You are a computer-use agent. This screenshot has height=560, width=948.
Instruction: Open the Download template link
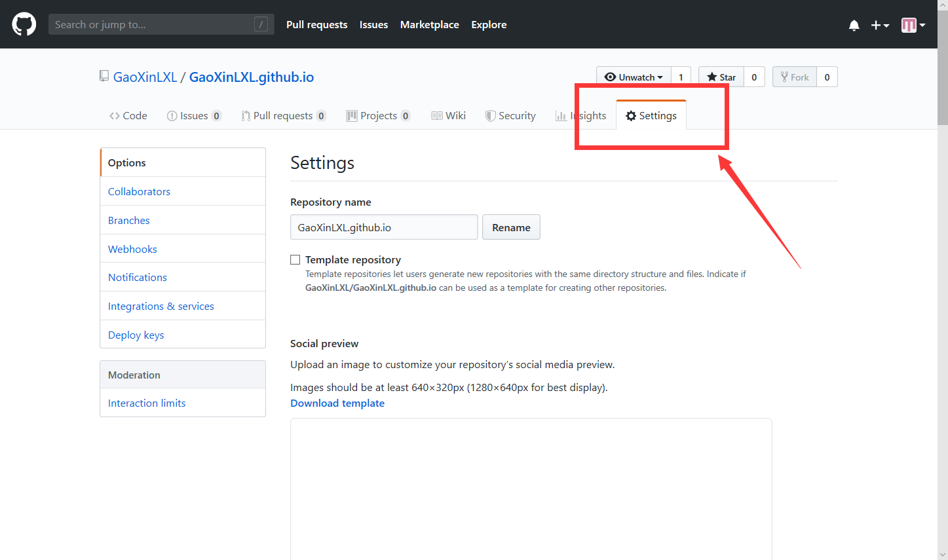tap(337, 403)
